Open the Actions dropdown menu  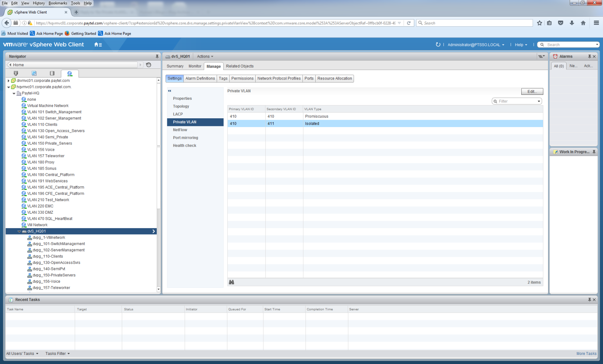tap(205, 56)
